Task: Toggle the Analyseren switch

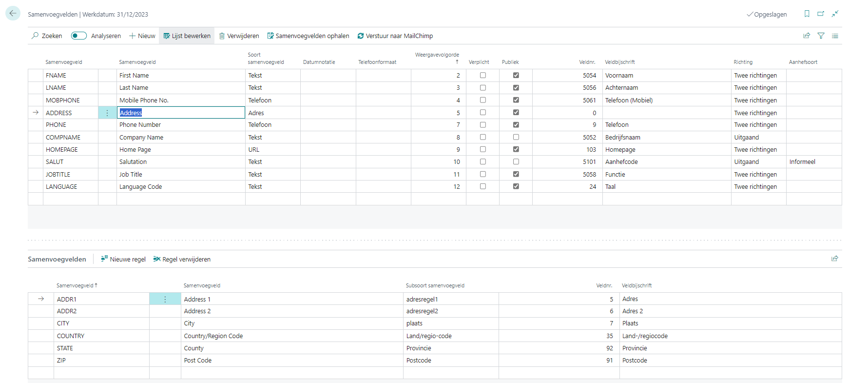Action: click(78, 36)
